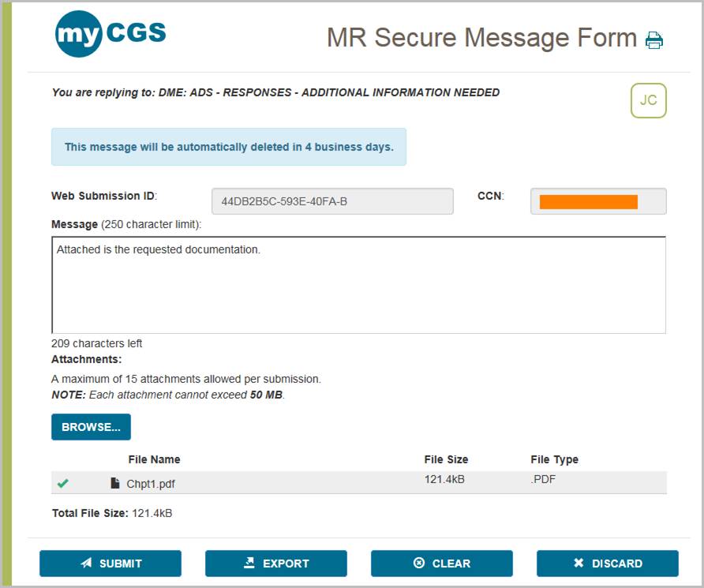
Task: Export the current message form
Action: [x=276, y=563]
